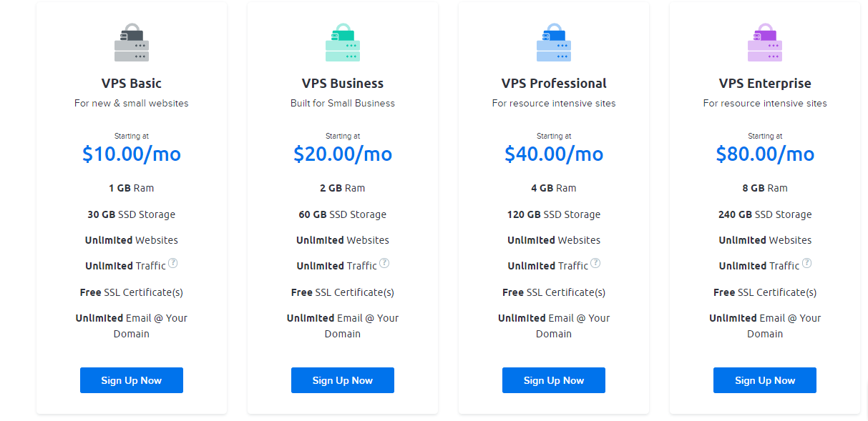
Task: Click the purple VPS Enterprise server icon
Action: [x=765, y=43]
